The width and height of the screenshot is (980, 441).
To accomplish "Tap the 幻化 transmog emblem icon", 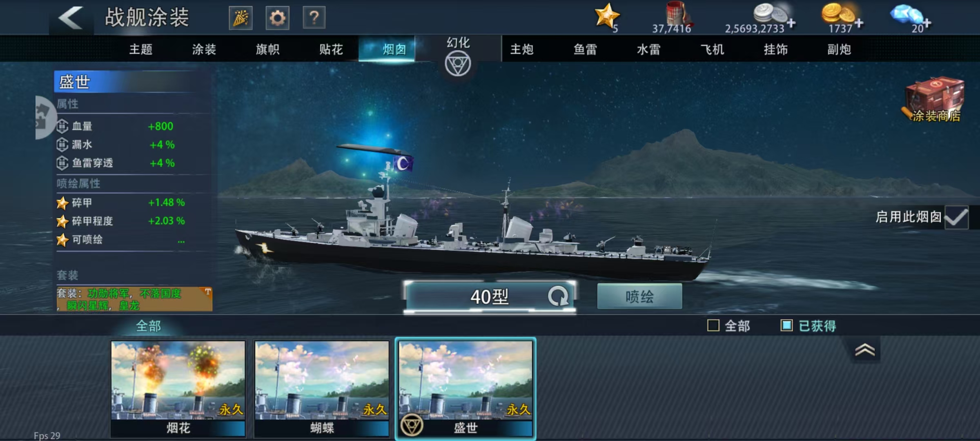I will click(458, 64).
